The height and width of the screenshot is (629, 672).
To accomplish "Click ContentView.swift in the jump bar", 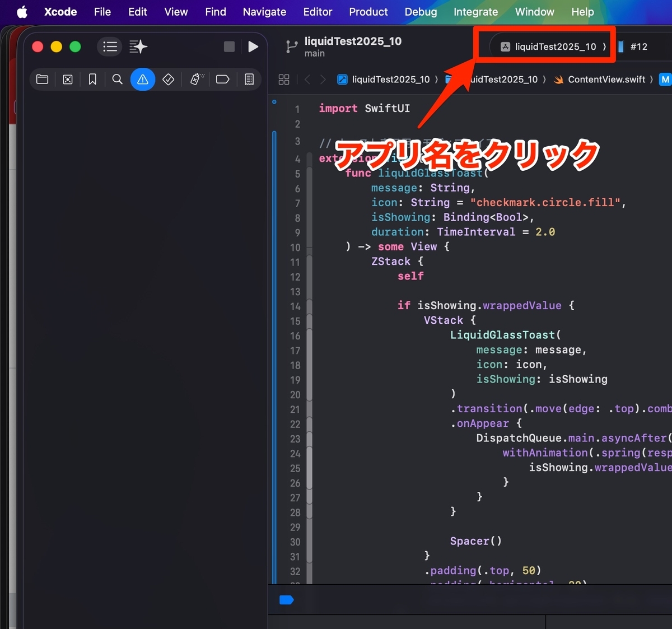I will (599, 80).
